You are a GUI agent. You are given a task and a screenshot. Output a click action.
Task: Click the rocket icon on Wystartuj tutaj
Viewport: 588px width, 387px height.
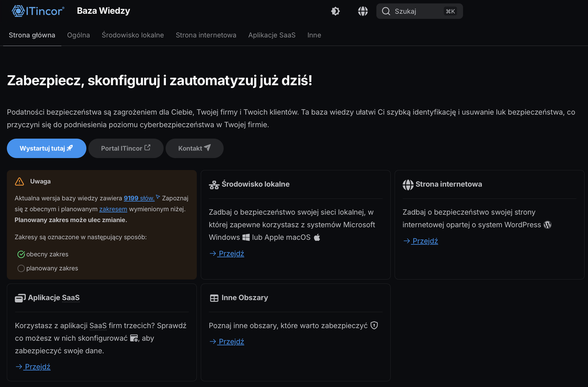click(70, 148)
